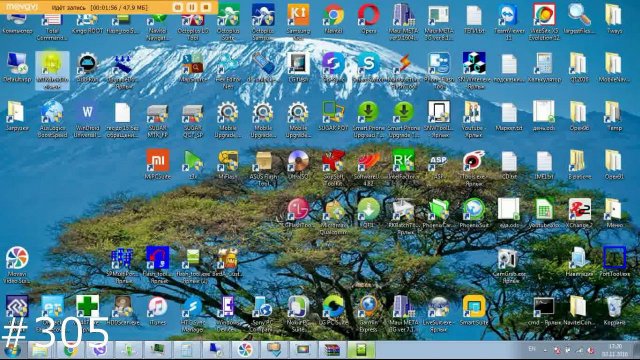Open the Opera browser desktop icon
This screenshot has width=640, height=360.
pos(369,20)
